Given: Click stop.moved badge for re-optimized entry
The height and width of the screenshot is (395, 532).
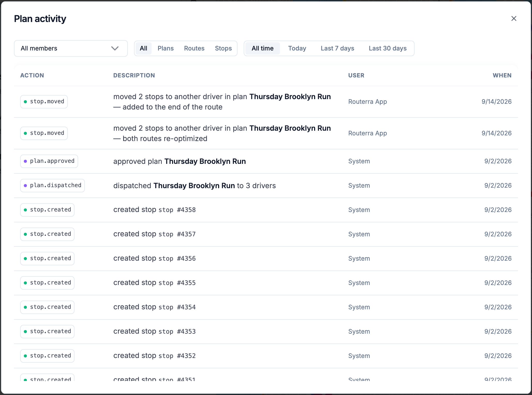Looking at the screenshot, I should pos(44,133).
